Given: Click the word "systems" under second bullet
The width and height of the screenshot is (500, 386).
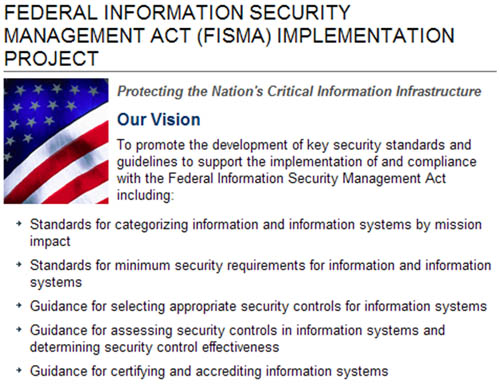Looking at the screenshot, I should [56, 282].
